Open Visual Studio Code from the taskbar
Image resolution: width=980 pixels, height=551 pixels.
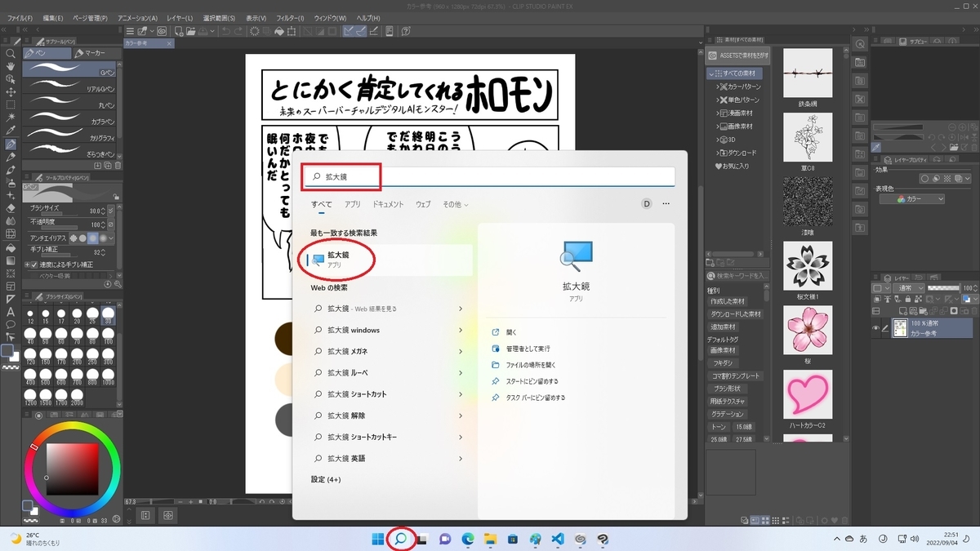[558, 539]
